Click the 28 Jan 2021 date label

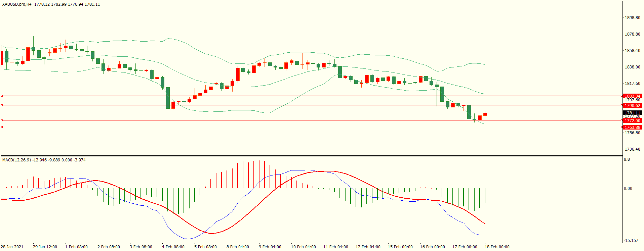click(x=12, y=247)
